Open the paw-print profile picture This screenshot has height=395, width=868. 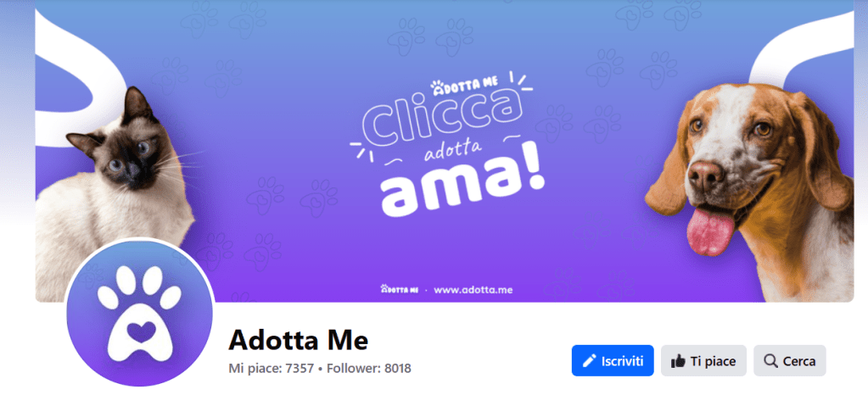pyautogui.click(x=139, y=313)
